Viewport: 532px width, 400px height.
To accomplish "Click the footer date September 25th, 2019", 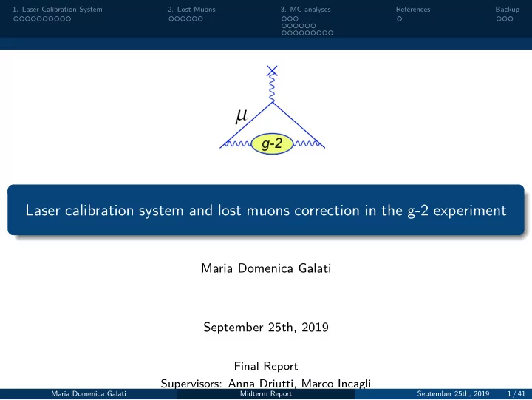I will tap(453, 394).
